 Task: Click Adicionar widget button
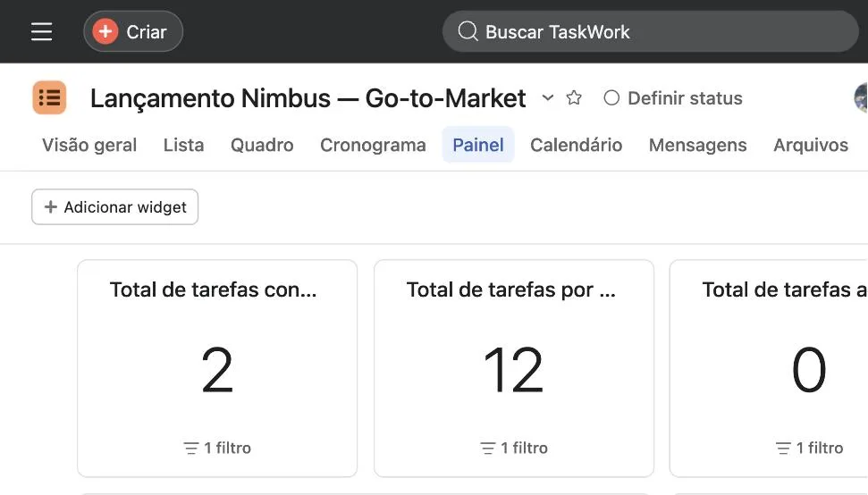click(x=114, y=207)
